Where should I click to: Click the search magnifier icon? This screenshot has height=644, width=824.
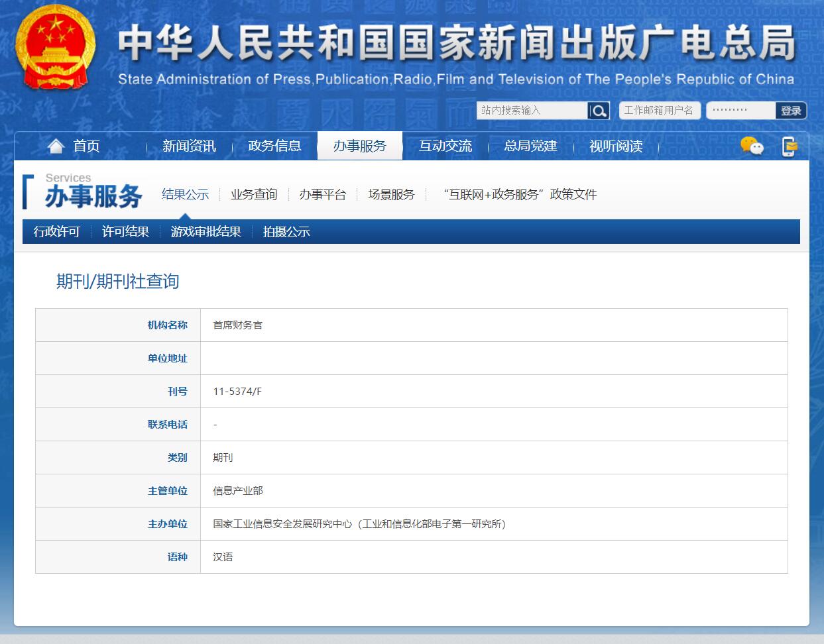point(598,111)
